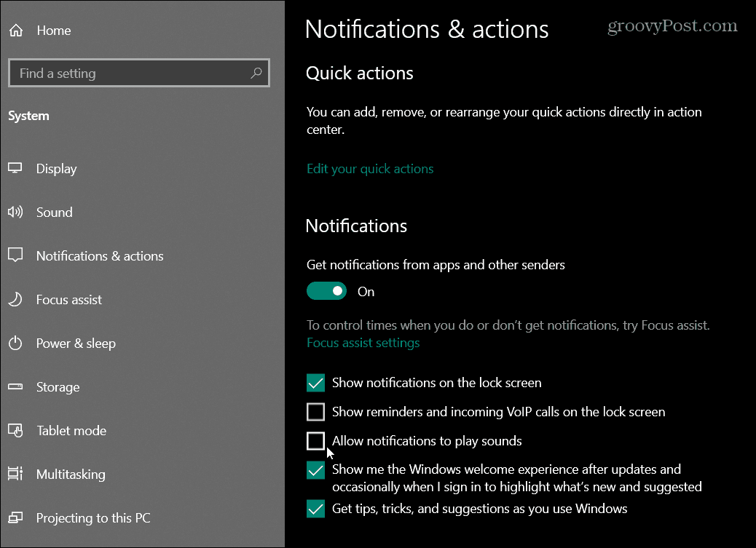Screen dimensions: 756x548
Task: Check Allow notifications to play sounds
Action: 316,440
